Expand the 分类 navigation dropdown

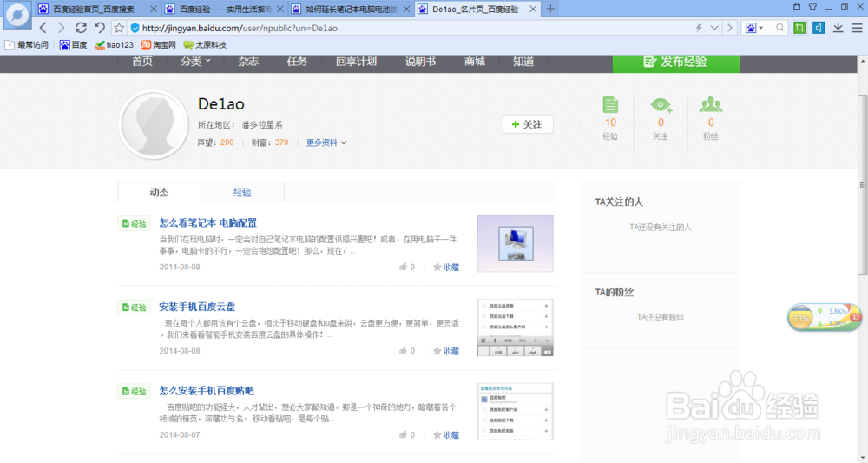(195, 62)
